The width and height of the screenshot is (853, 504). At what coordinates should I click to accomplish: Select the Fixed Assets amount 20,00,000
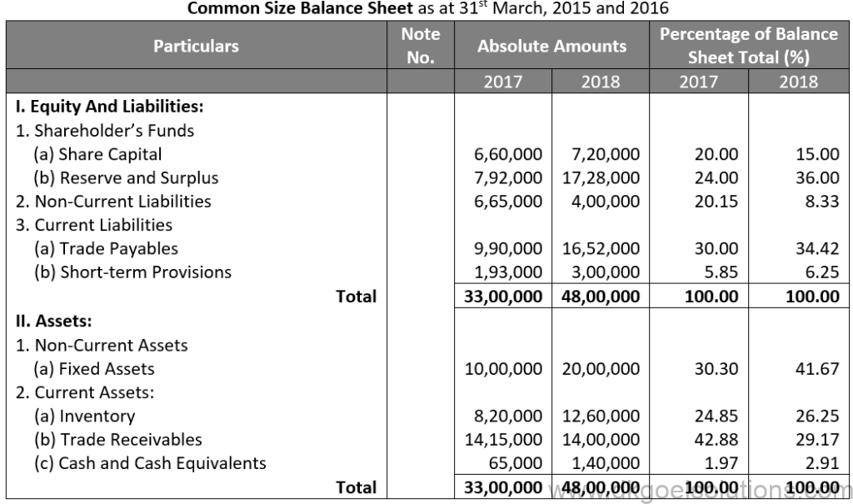pyautogui.click(x=601, y=368)
